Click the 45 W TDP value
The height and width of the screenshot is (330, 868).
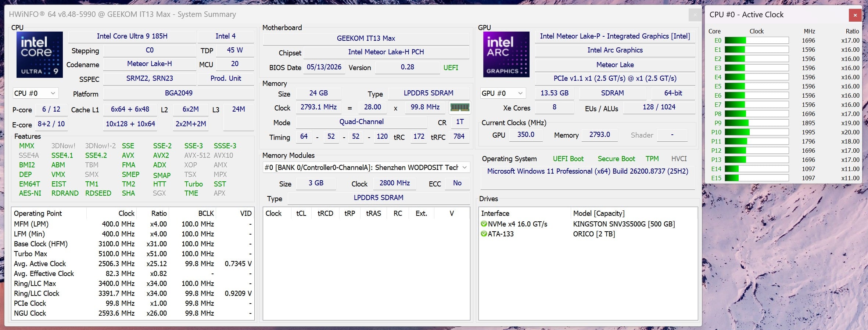coord(235,50)
